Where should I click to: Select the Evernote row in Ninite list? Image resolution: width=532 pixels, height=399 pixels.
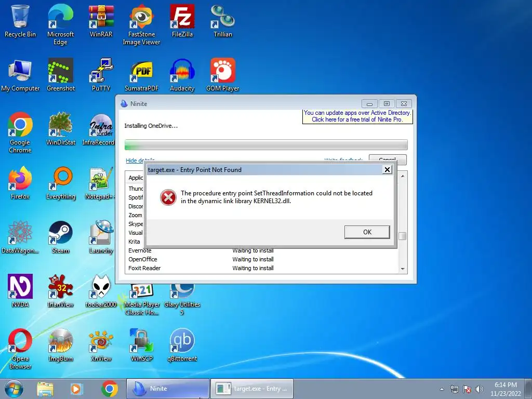pos(261,250)
